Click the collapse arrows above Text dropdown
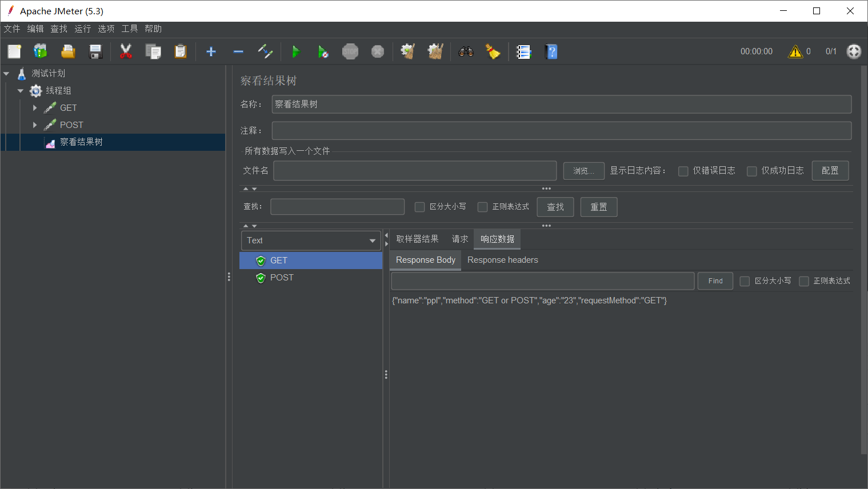868x489 pixels. tap(250, 226)
